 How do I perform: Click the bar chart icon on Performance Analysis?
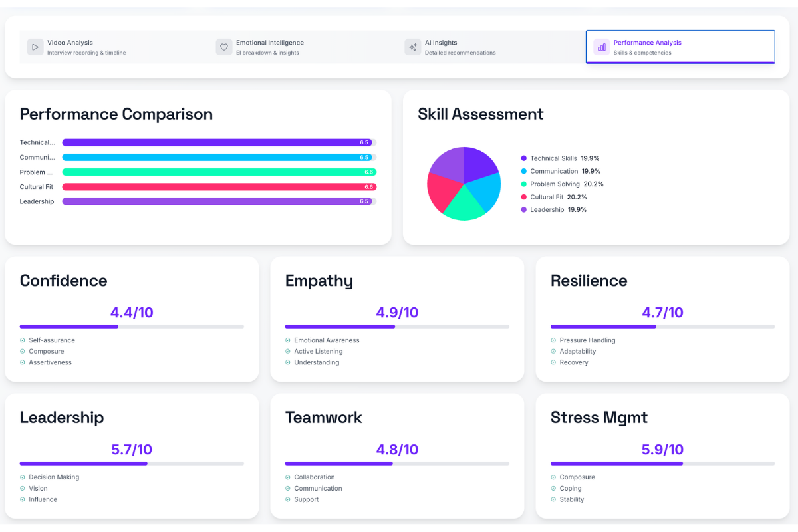[601, 47]
